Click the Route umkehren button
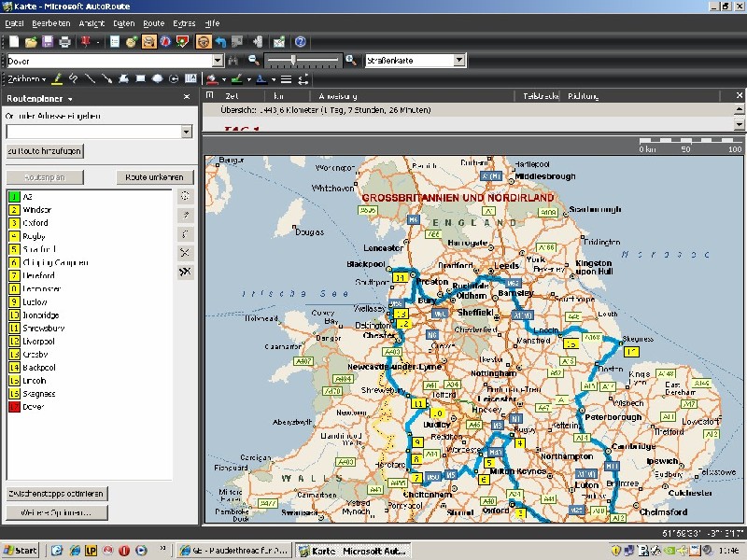Screen dimensions: 747x560 point(155,177)
